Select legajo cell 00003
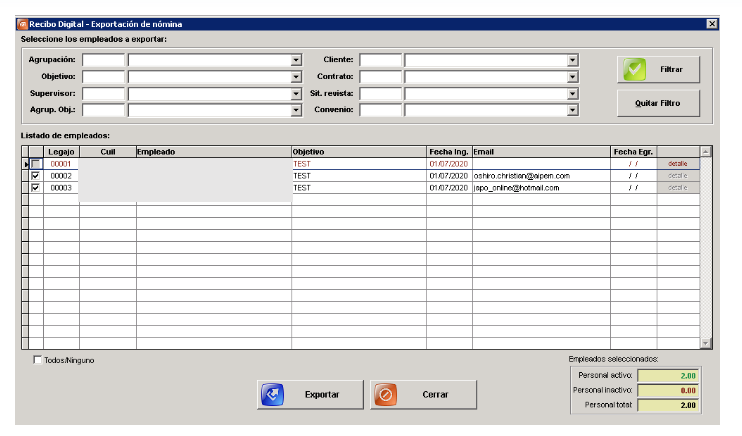742x436 pixels. tap(61, 187)
